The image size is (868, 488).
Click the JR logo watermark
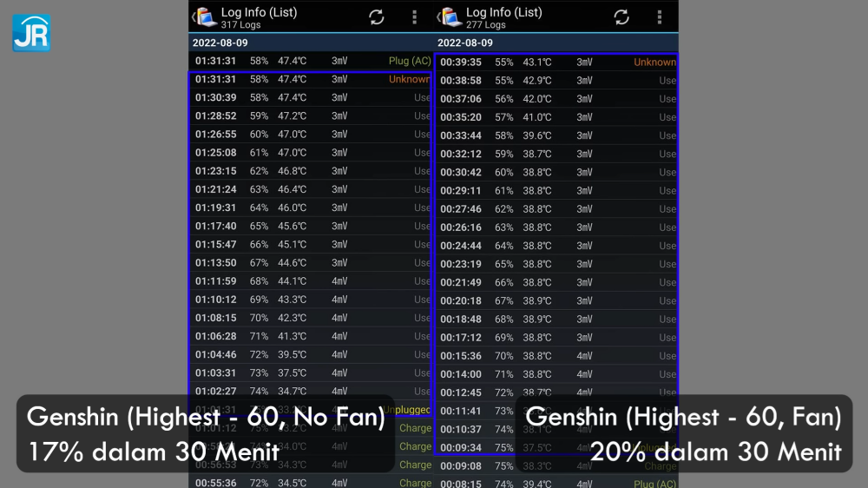pos(31,33)
